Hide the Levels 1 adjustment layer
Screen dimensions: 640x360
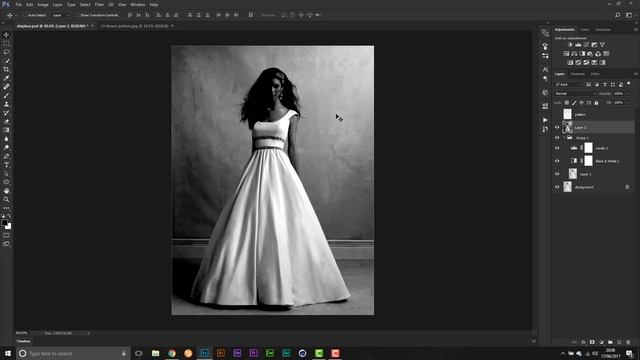point(557,148)
